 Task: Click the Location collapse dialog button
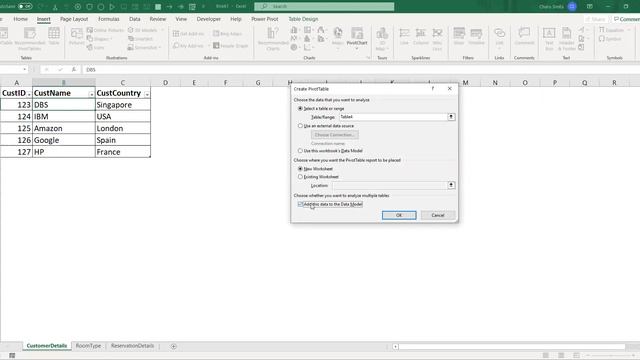point(451,185)
